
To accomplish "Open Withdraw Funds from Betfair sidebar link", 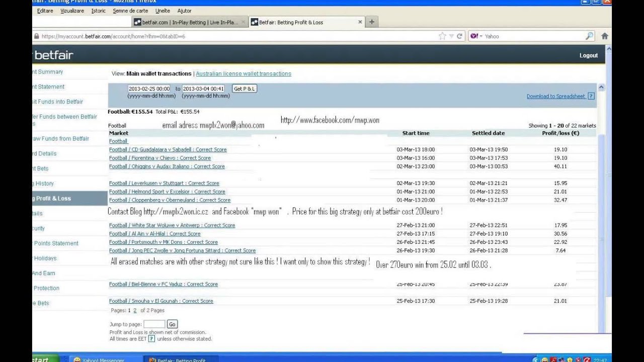I will point(61,139).
